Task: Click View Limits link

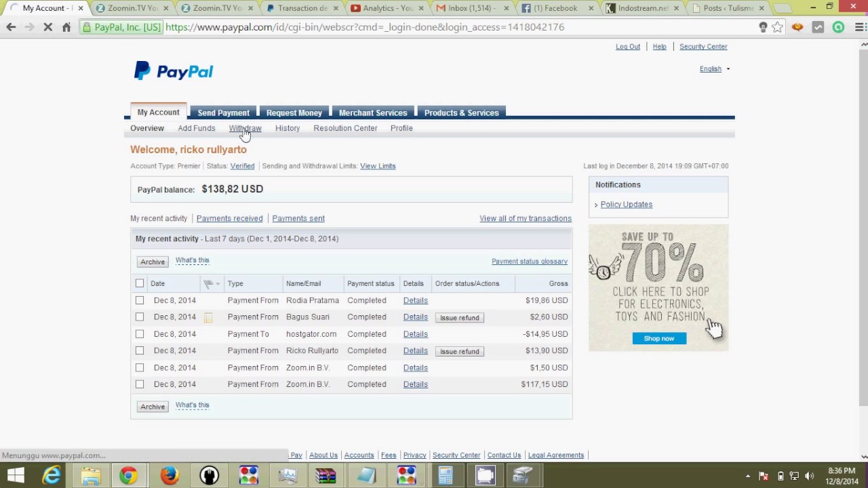Action: (x=378, y=166)
